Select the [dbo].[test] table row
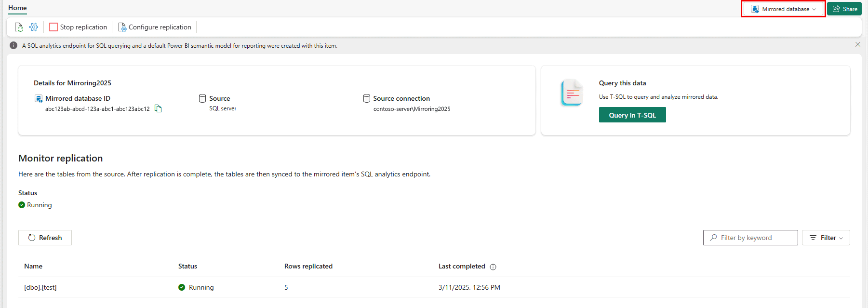 coord(40,287)
